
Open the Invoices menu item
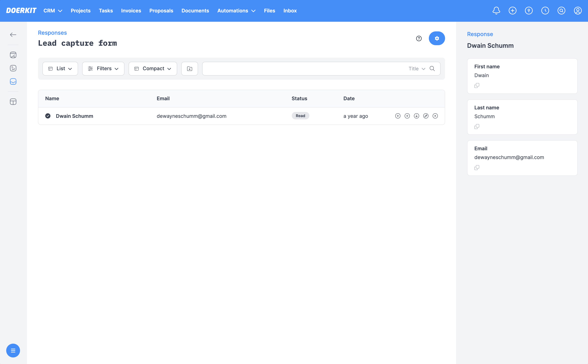[x=131, y=11]
